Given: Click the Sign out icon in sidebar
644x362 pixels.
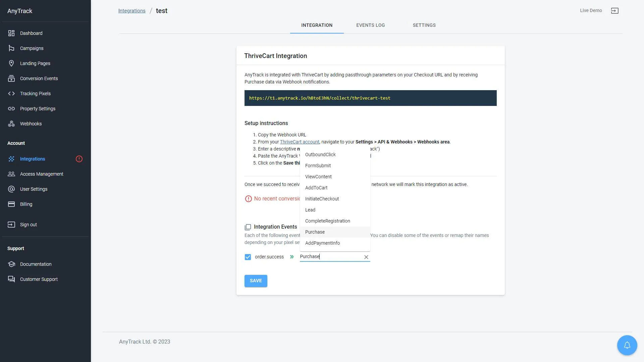Looking at the screenshot, I should click(11, 225).
